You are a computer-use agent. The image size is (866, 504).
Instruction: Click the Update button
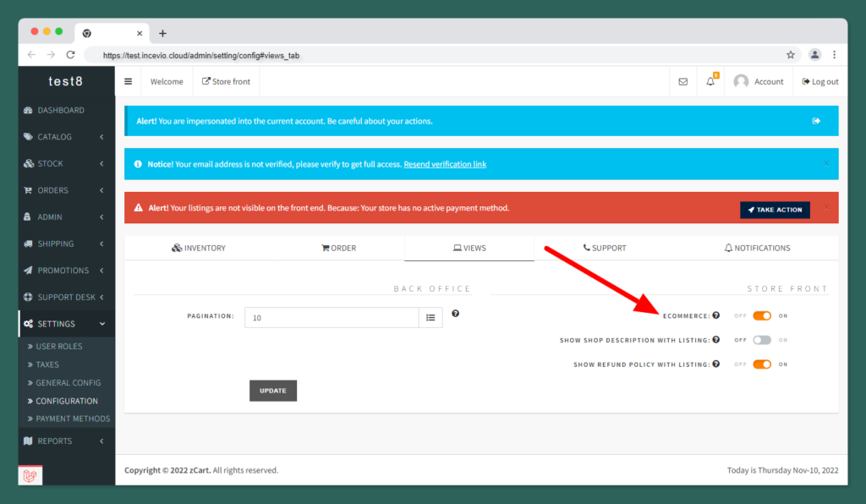pyautogui.click(x=273, y=391)
